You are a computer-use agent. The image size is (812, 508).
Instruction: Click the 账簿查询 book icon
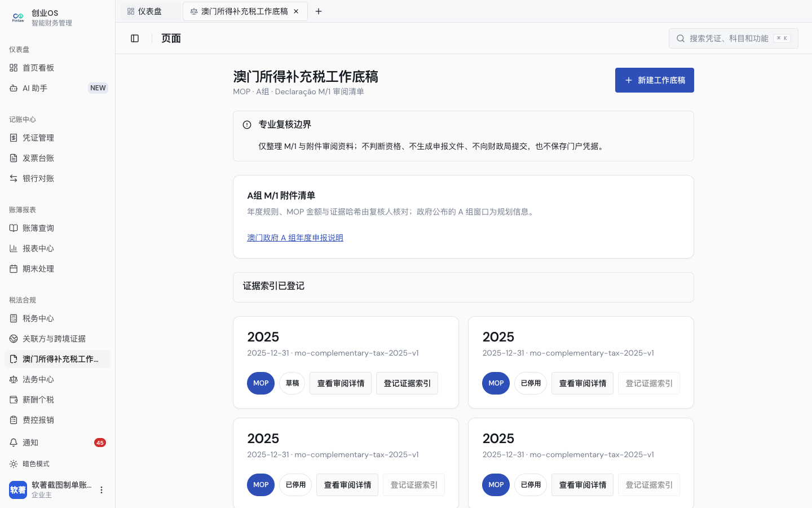pos(14,228)
